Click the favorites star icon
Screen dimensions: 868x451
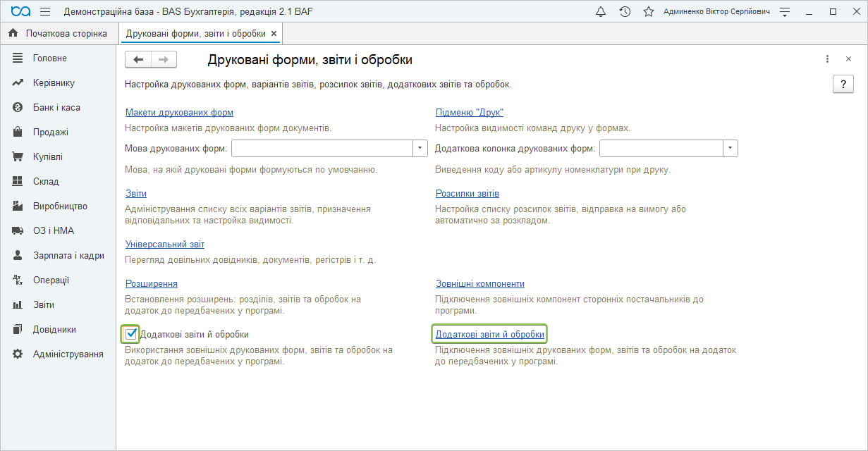[649, 12]
